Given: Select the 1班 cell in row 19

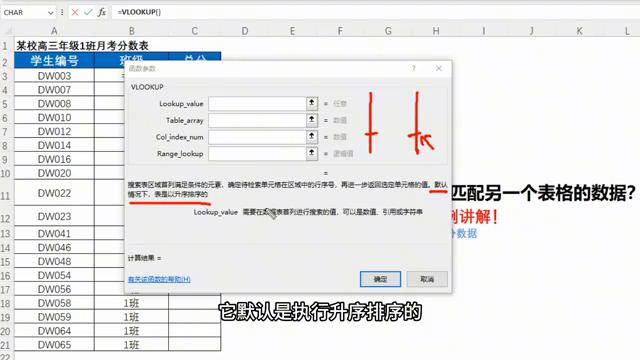Looking at the screenshot, I should point(131,317).
